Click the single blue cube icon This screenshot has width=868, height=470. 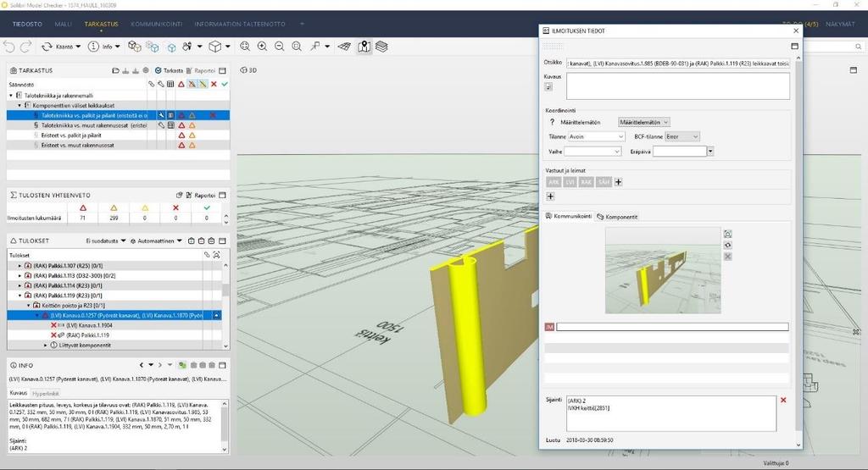coord(171,47)
